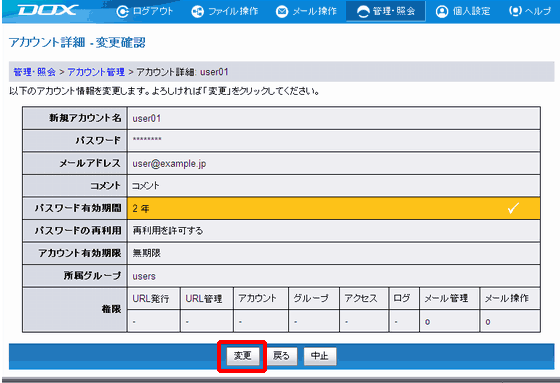This screenshot has height=383, width=560.
Task: Click the 所属グループ row label
Action: [x=92, y=275]
